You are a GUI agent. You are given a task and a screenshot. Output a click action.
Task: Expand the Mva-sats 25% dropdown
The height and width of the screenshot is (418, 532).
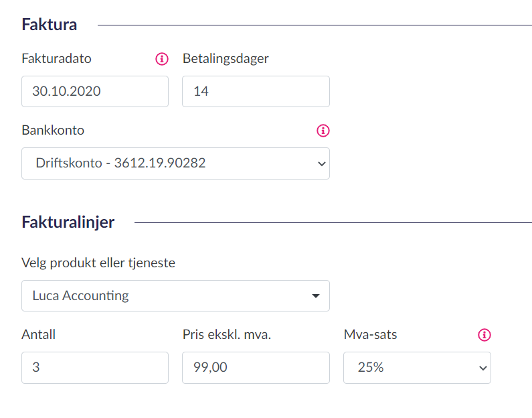click(x=416, y=368)
